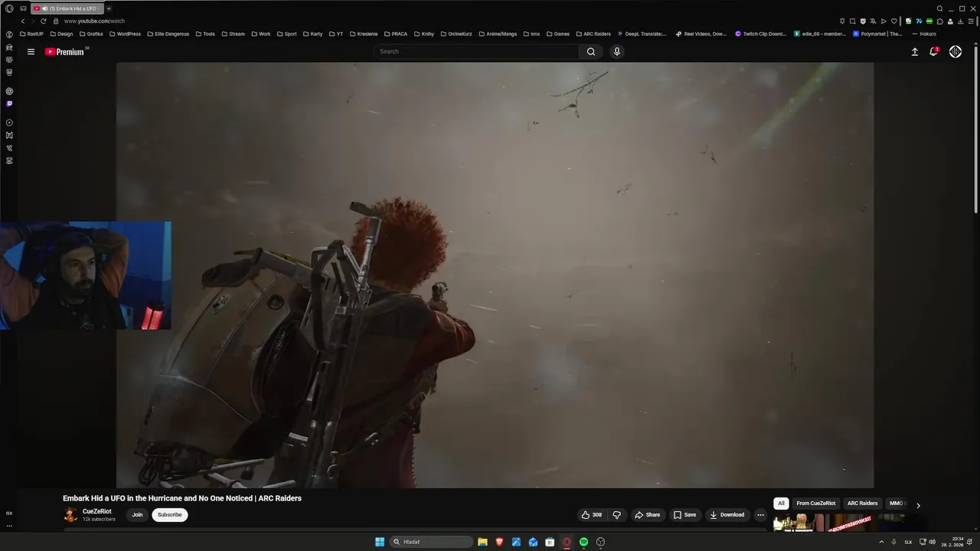This screenshot has width=980, height=551.
Task: Reload the page in the browser
Action: pos(43,21)
